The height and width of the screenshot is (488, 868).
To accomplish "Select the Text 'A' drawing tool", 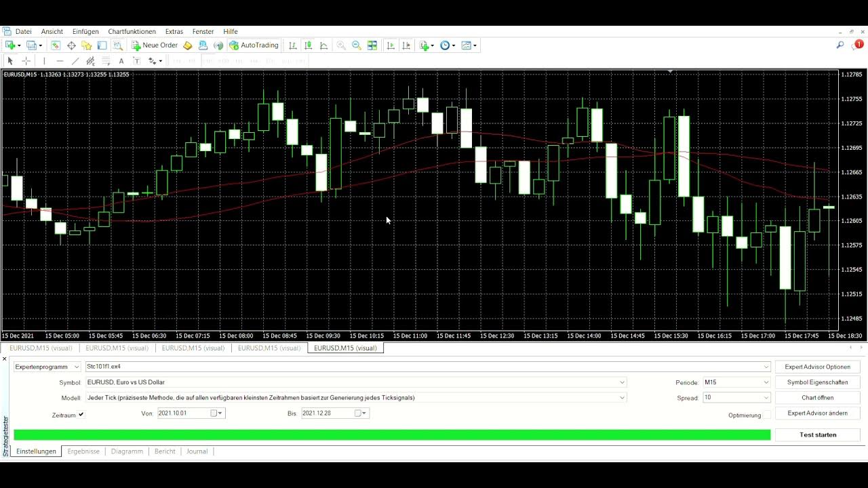I will pyautogui.click(x=121, y=61).
